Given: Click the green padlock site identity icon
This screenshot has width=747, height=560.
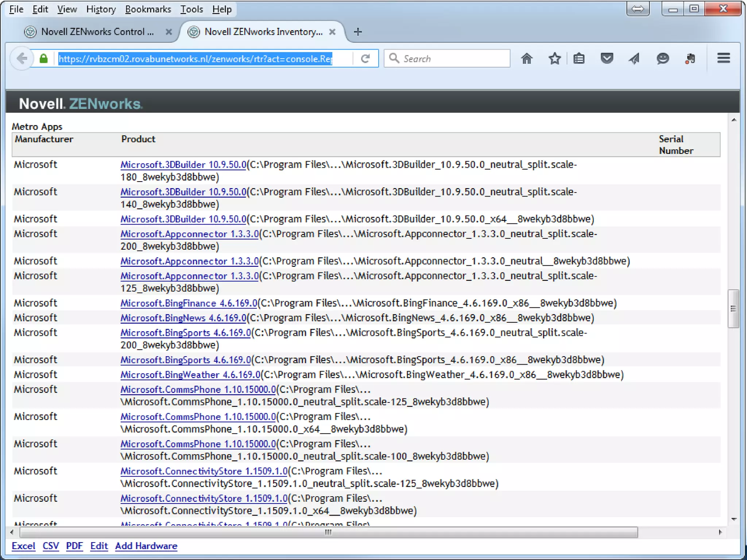Looking at the screenshot, I should pos(44,59).
